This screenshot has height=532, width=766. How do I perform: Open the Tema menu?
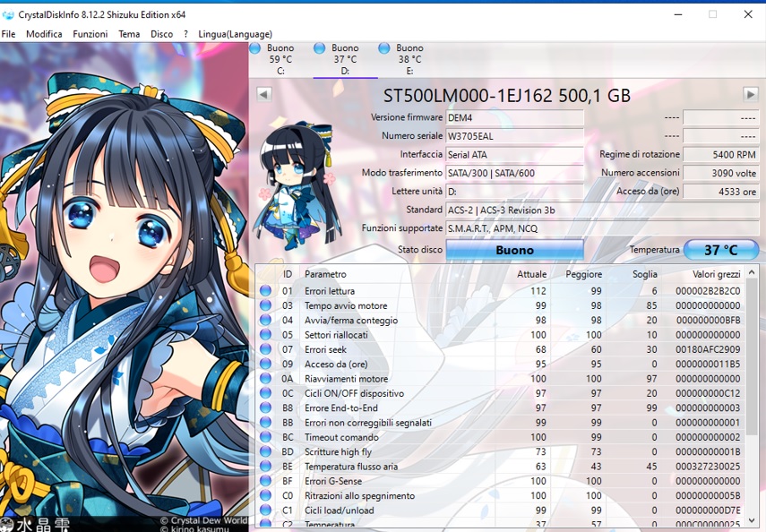(129, 34)
